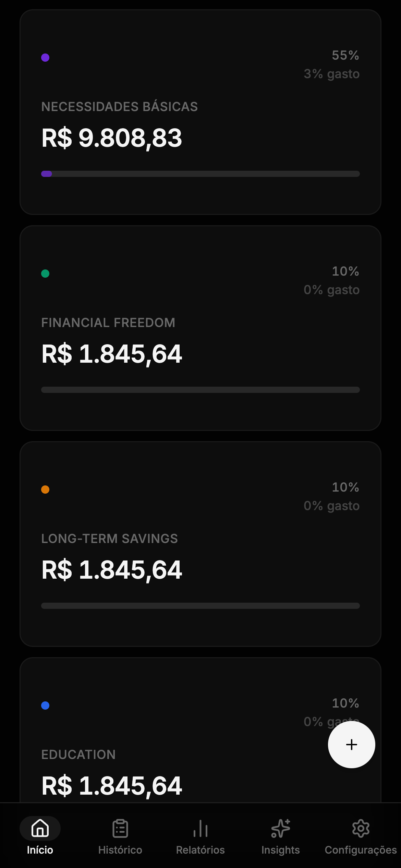Click the Necessidades Básicas progress bar

(200, 174)
